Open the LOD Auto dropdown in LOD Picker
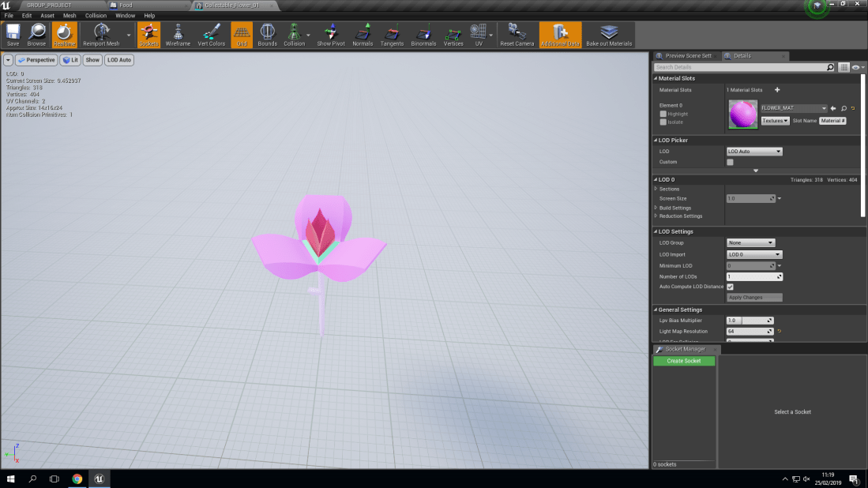The height and width of the screenshot is (488, 868). [753, 151]
